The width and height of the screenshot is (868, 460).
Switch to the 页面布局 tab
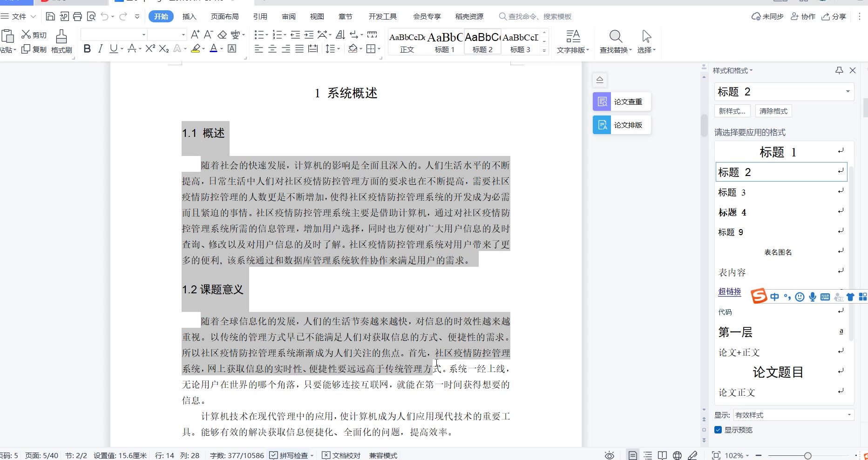click(x=224, y=17)
